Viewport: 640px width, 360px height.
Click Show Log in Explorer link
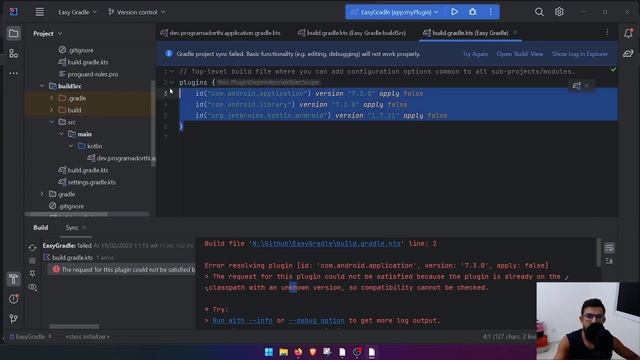pyautogui.click(x=580, y=54)
